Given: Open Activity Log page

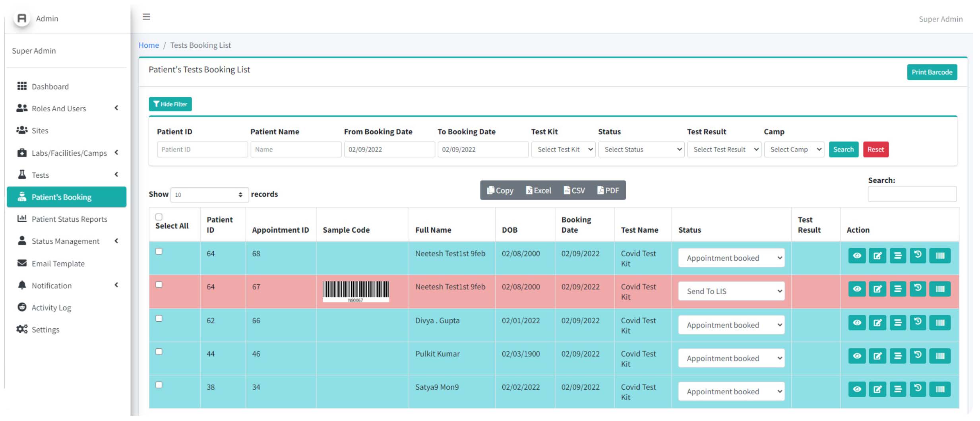Looking at the screenshot, I should [x=67, y=307].
